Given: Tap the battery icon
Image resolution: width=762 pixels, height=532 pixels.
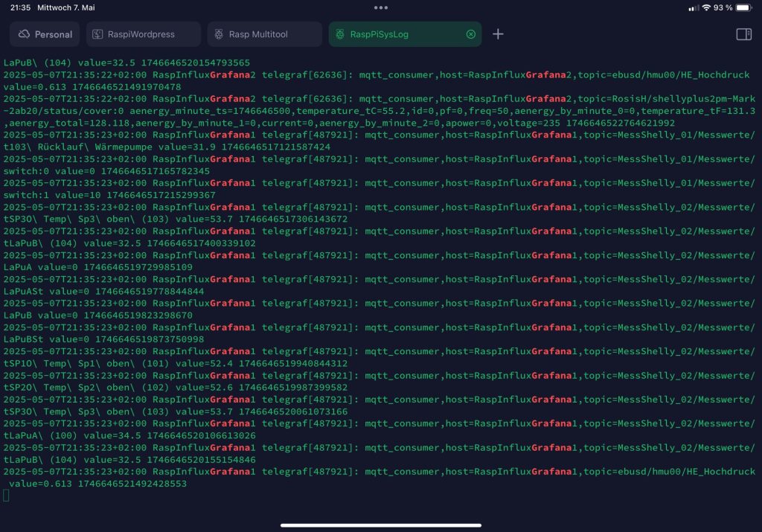Looking at the screenshot, I should click(743, 7).
